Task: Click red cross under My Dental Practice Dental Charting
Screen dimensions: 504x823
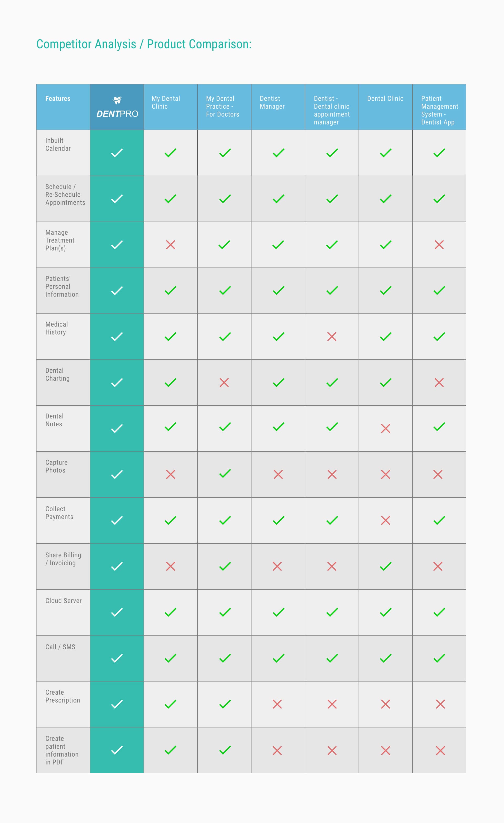Action: [x=224, y=382]
